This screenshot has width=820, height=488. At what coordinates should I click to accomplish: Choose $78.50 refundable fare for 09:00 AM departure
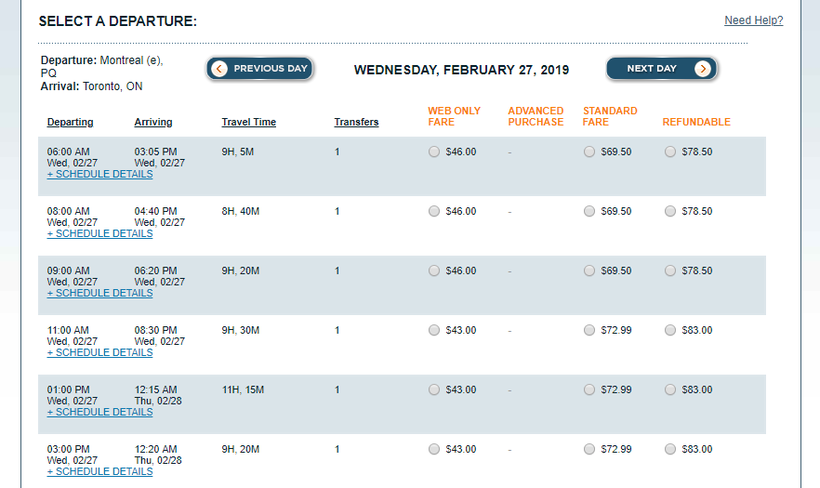click(x=669, y=271)
